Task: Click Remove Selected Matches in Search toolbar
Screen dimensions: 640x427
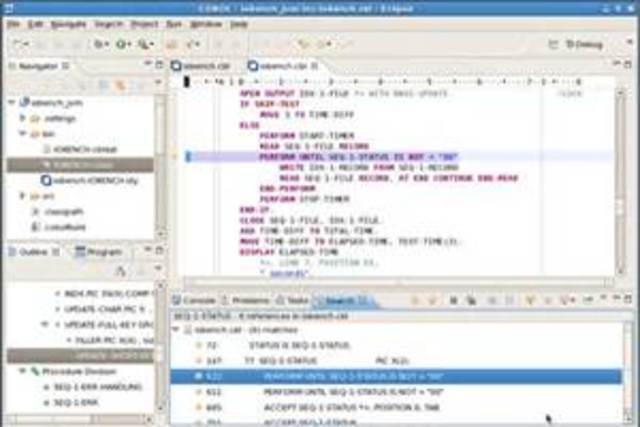Action: 453,301
